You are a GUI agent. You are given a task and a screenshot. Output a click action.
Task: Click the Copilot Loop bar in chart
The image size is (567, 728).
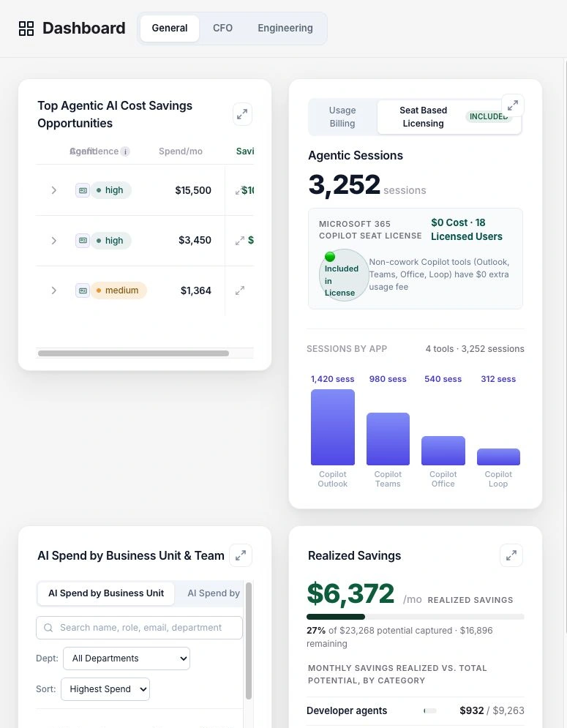[x=498, y=457]
